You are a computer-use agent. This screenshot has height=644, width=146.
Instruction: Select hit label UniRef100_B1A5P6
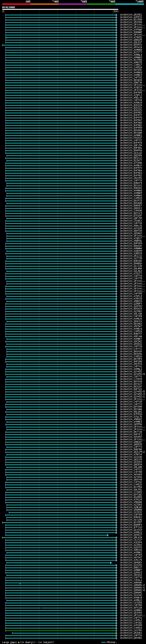click(131, 497)
